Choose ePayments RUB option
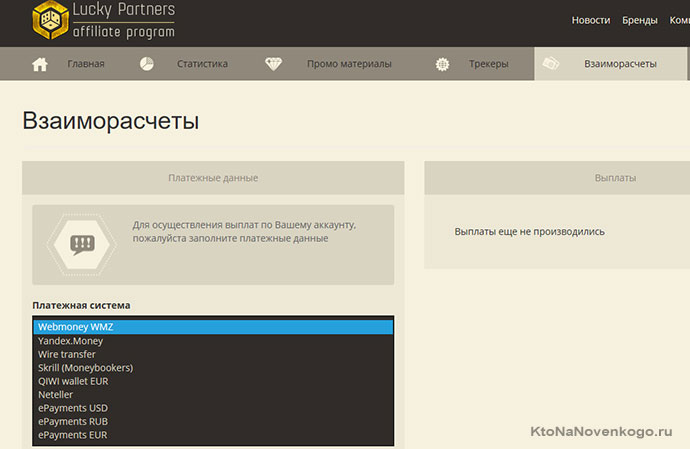 pos(213,421)
